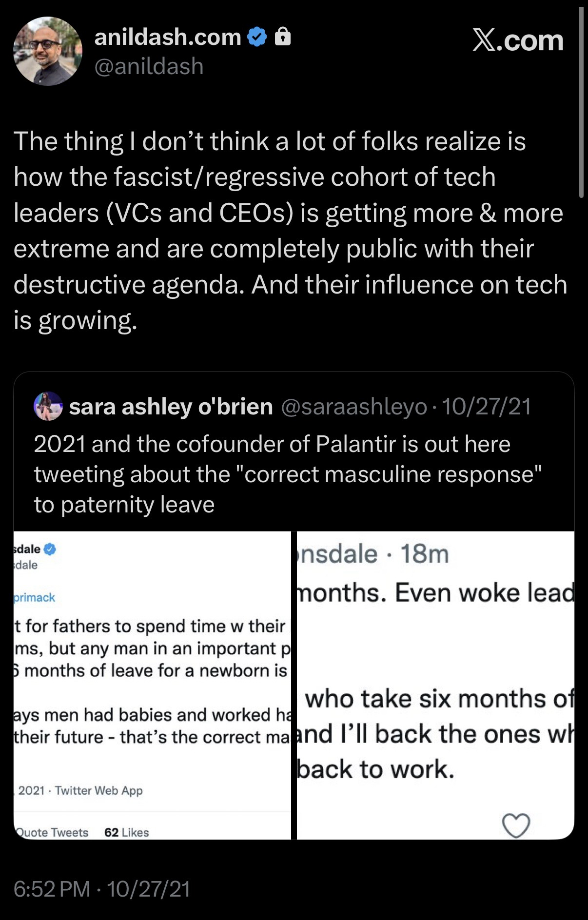Tap the heart like icon in right screenshot
The height and width of the screenshot is (920, 588).
(516, 825)
